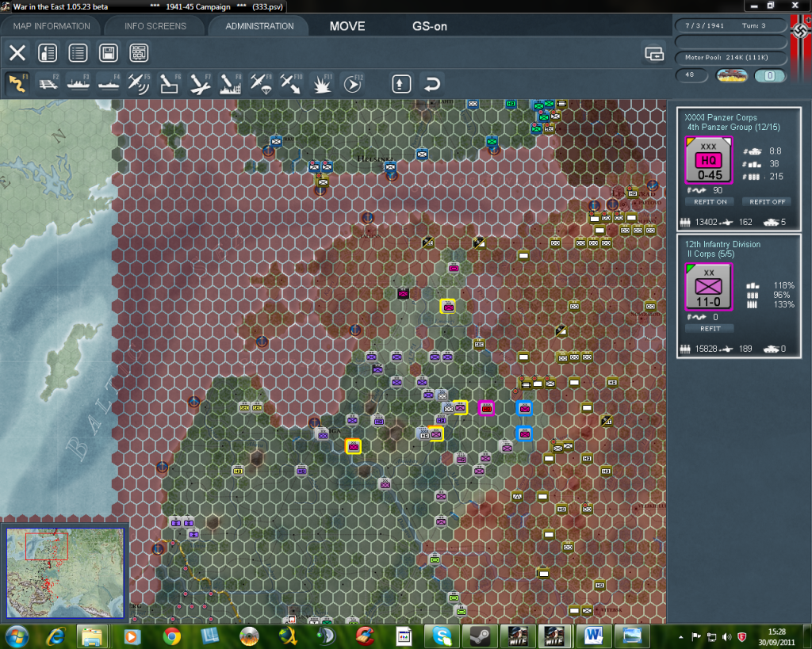Switch to the Info Screens tab

(x=155, y=26)
